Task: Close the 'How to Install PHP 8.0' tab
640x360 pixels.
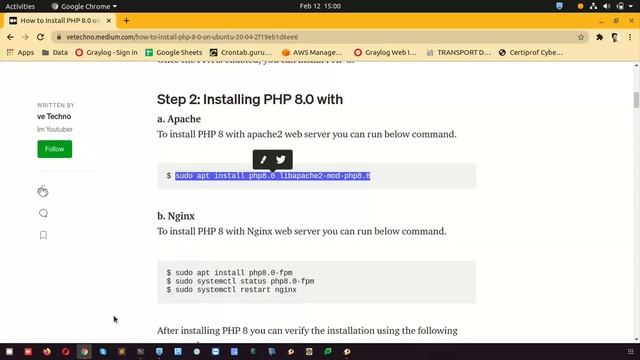Action: pos(109,20)
